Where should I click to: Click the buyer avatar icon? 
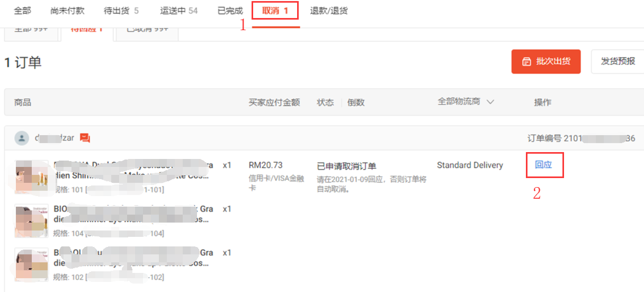pos(21,138)
